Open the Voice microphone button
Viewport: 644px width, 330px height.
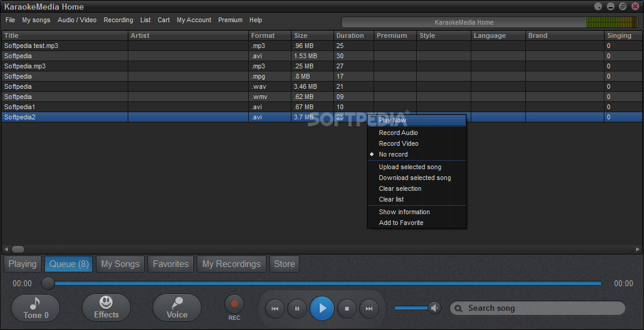tap(177, 308)
